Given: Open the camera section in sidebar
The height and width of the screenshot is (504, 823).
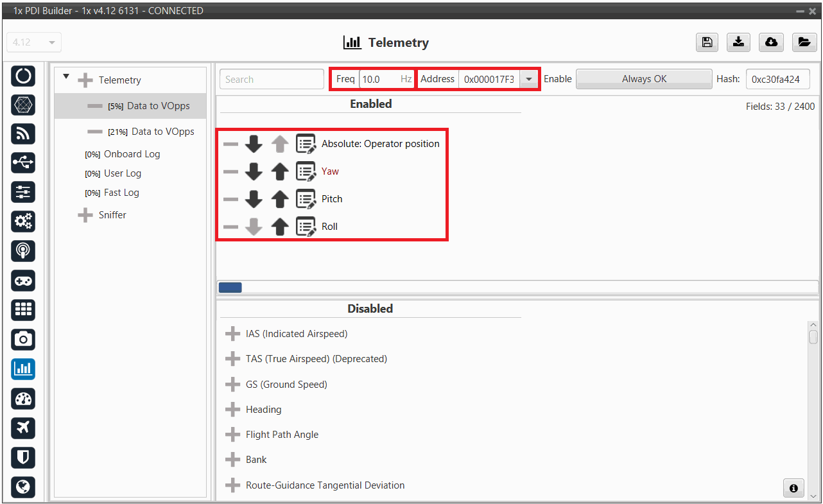Looking at the screenshot, I should coord(23,339).
